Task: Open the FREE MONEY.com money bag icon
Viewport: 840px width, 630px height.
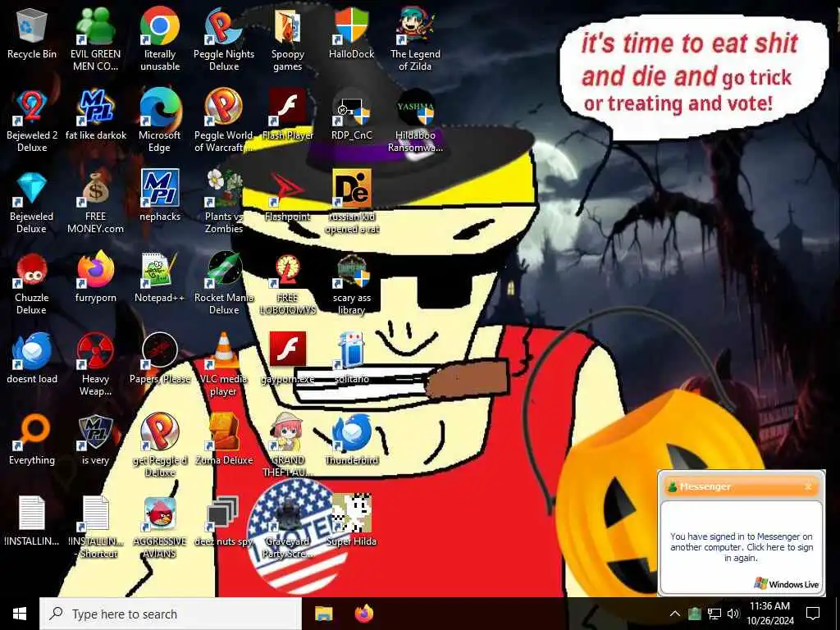Action: pos(96,189)
